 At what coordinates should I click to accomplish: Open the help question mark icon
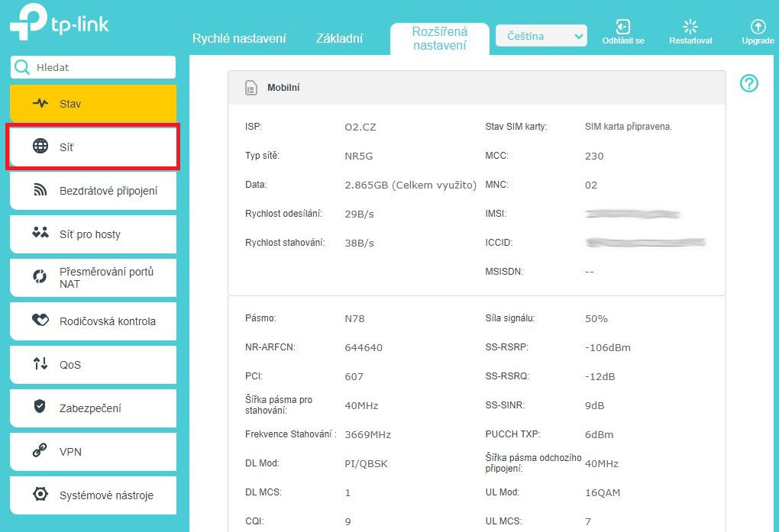pyautogui.click(x=749, y=84)
